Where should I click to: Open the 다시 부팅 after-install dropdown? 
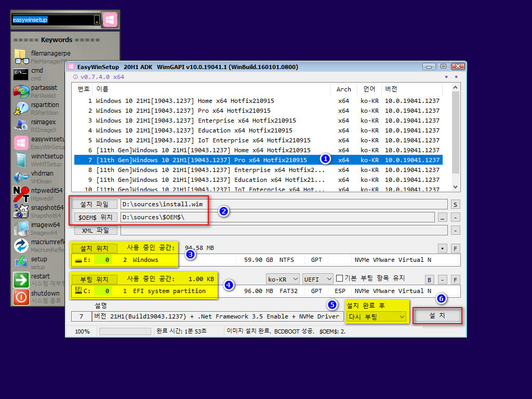[x=377, y=317]
